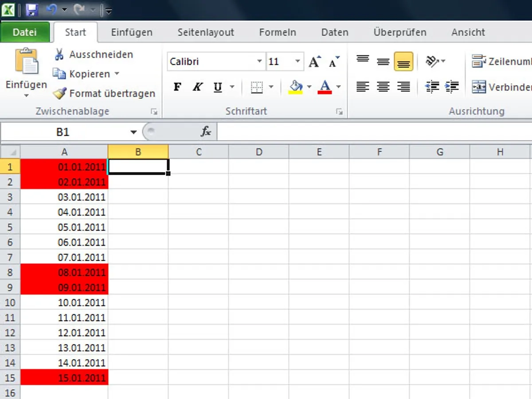Open the Name Box dropdown arrow
The height and width of the screenshot is (399, 532).
[x=133, y=132]
